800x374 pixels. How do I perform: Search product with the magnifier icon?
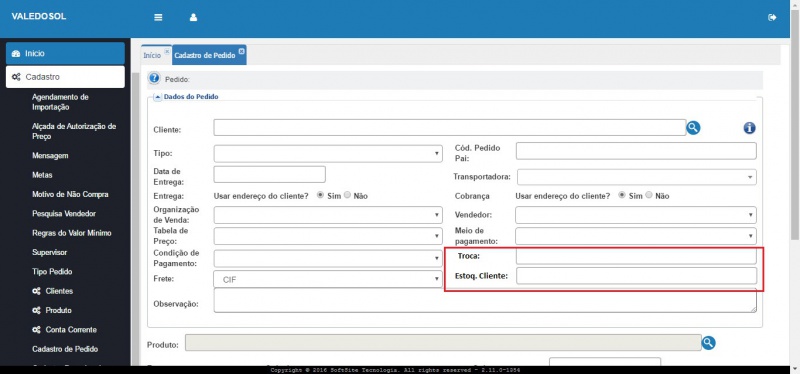point(708,343)
